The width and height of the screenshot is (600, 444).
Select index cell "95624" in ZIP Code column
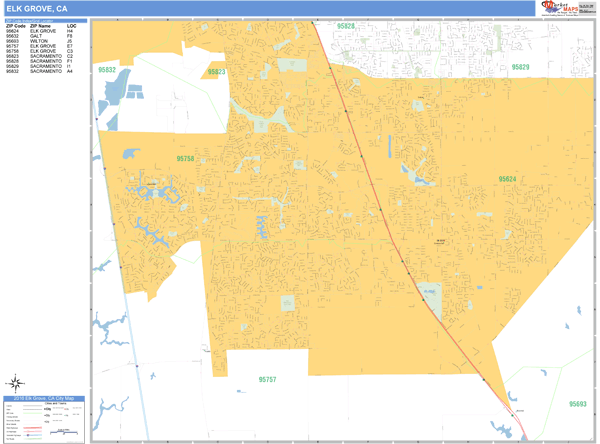click(x=12, y=31)
